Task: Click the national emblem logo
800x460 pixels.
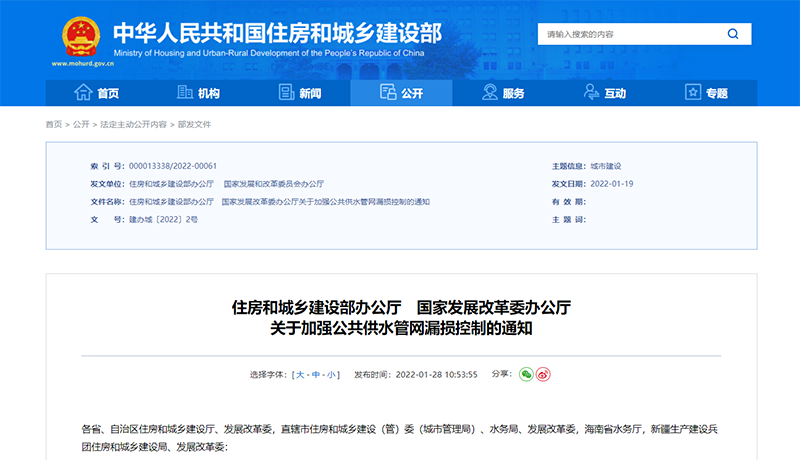Action: (x=76, y=35)
